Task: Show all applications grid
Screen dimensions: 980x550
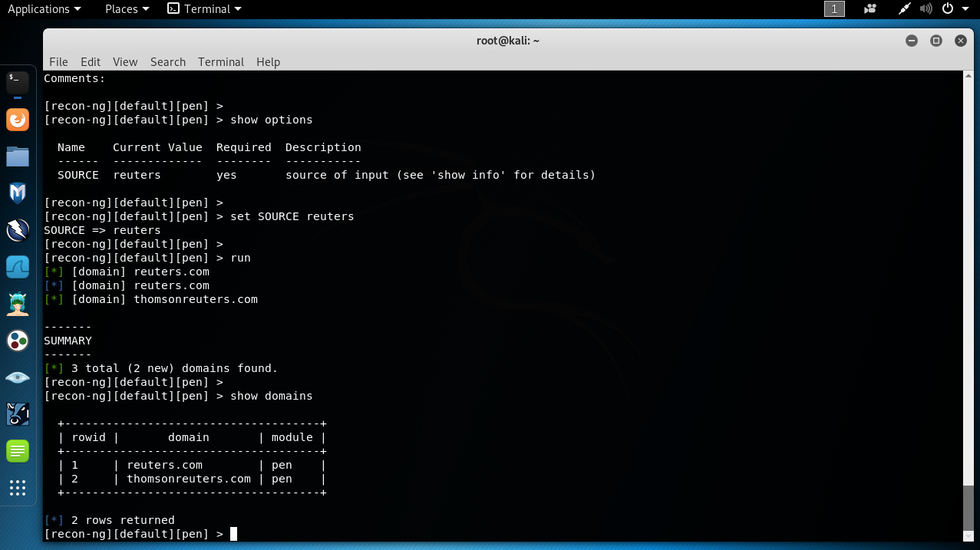Action: pyautogui.click(x=17, y=488)
